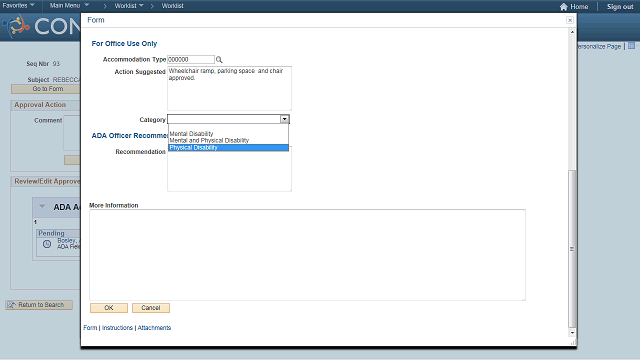Click the Action Suggested text area
640x360 pixels.
229,88
